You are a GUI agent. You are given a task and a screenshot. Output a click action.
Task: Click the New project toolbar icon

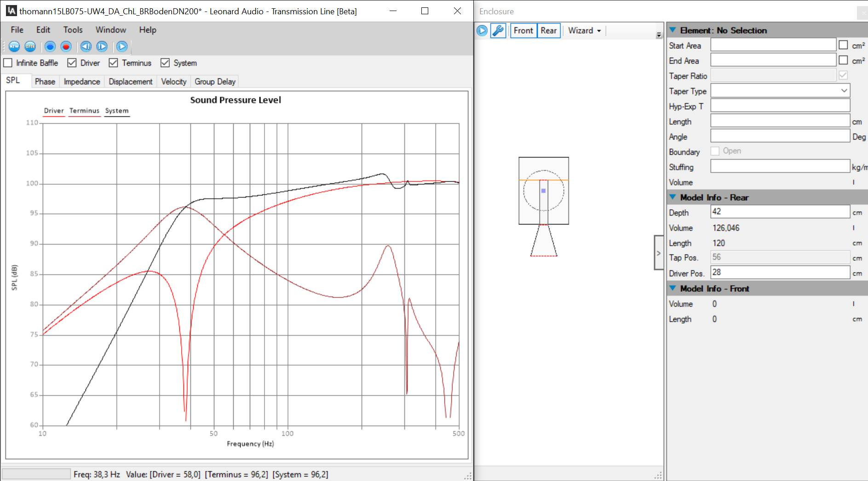(14, 46)
